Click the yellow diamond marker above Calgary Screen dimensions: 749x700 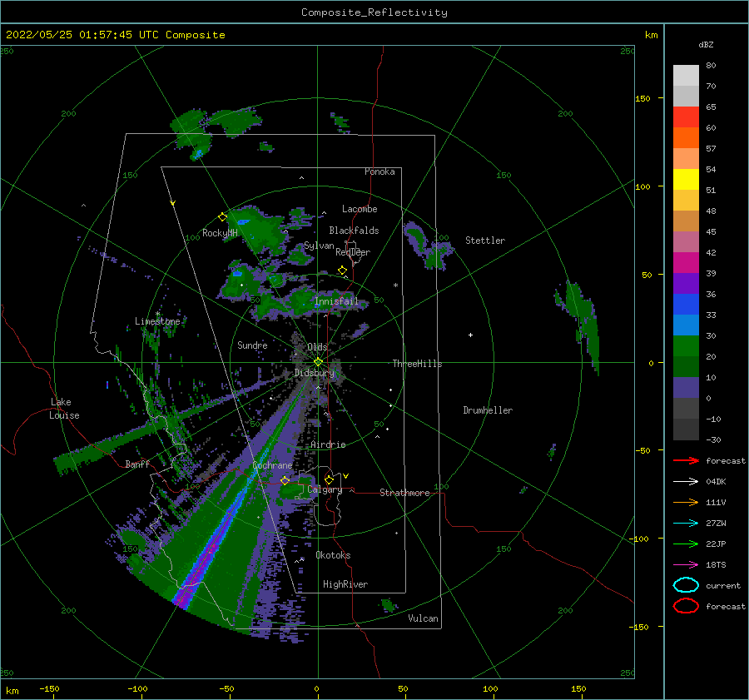[329, 479]
